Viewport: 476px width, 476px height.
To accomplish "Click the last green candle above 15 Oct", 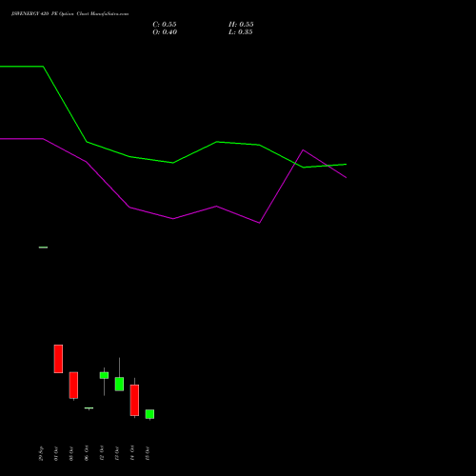I will point(149,414).
